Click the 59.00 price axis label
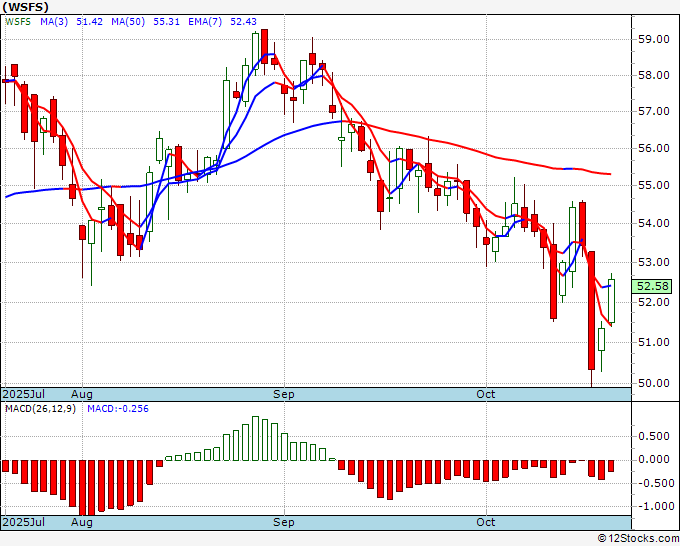Image resolution: width=680 pixels, height=546 pixels. coord(654,39)
